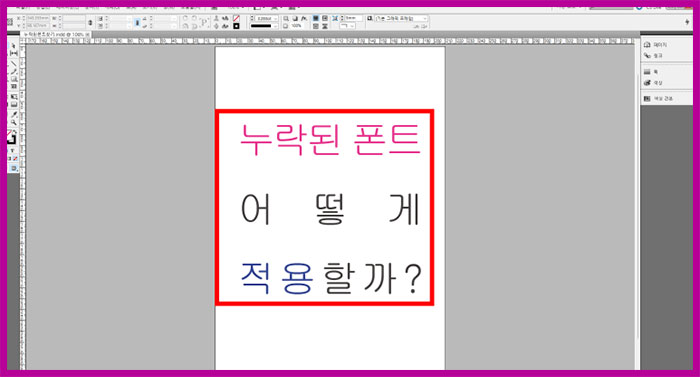700x377 pixels.
Task: Click the black stroke swatch in control bar
Action: (236, 26)
